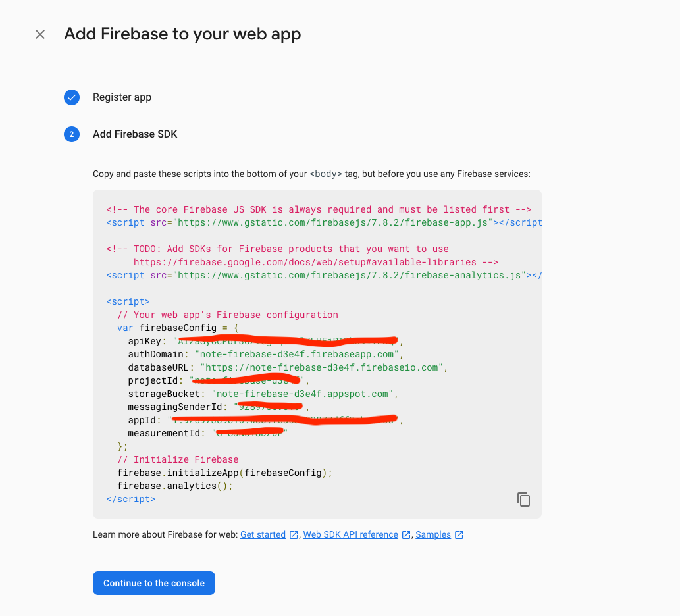680x616 pixels.
Task: Click the external-link icon next to Samples
Action: click(x=459, y=535)
